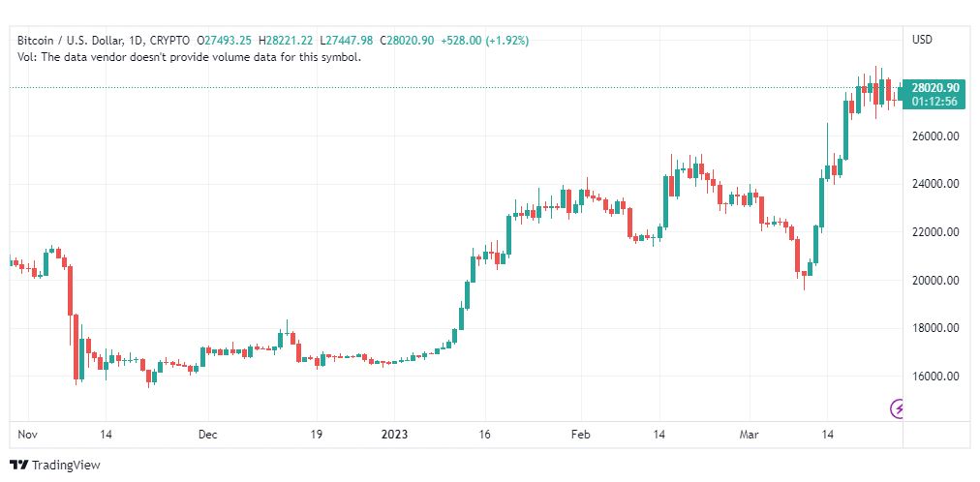980x482 pixels.
Task: Click the Feb label on time axis
Action: (580, 435)
